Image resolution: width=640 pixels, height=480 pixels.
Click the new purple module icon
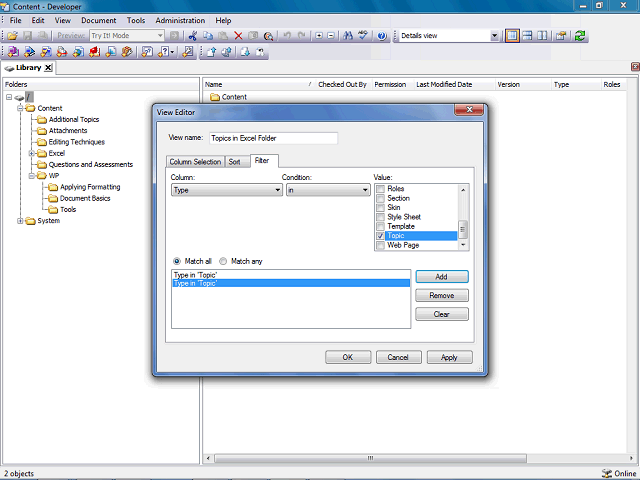pyautogui.click(x=13, y=52)
